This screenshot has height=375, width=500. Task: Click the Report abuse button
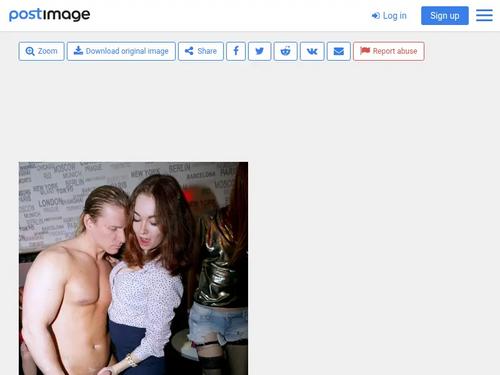(x=389, y=51)
